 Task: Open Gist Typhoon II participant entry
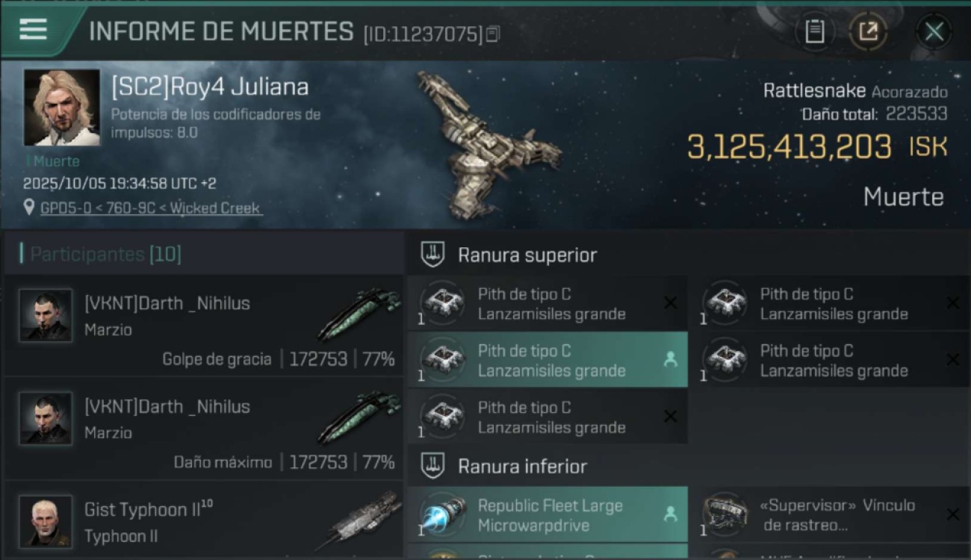(203, 520)
